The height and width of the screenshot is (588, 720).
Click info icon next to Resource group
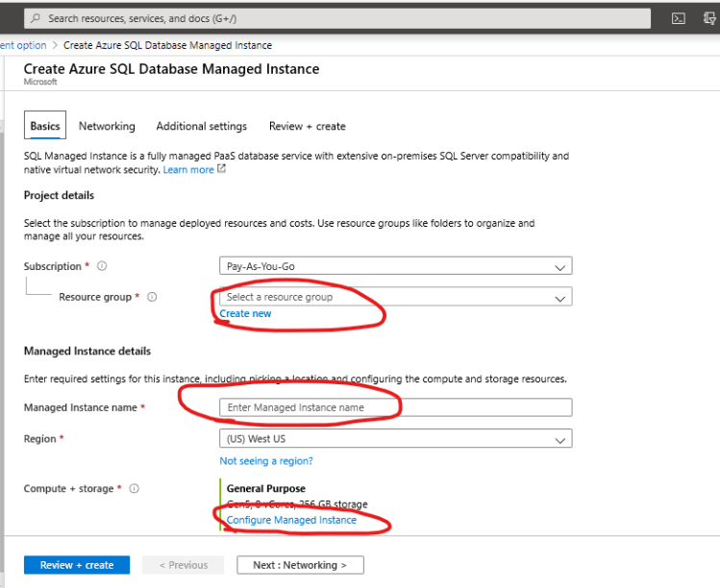coord(152,297)
